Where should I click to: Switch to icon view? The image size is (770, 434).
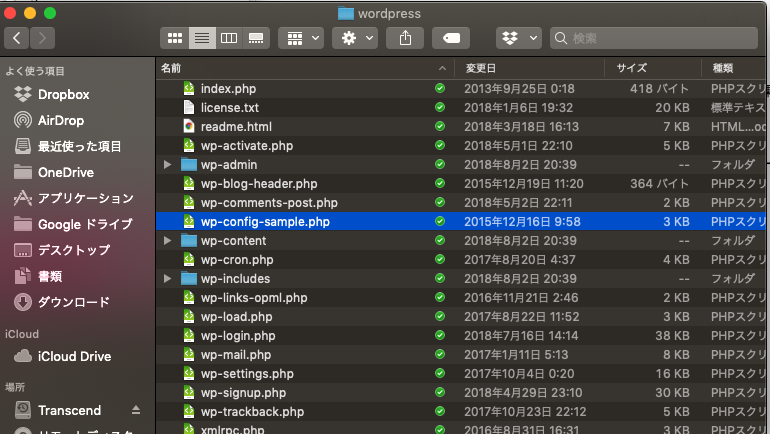175,38
